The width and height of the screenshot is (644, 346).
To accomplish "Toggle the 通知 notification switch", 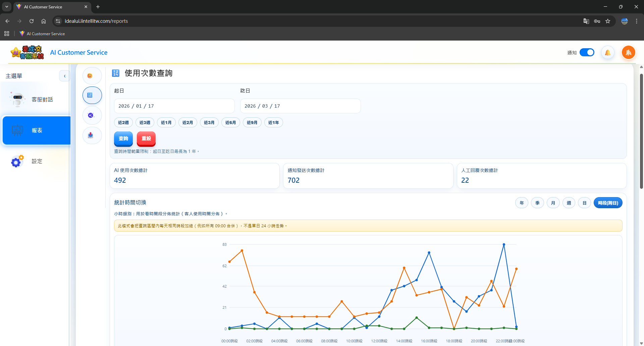I will coord(587,53).
